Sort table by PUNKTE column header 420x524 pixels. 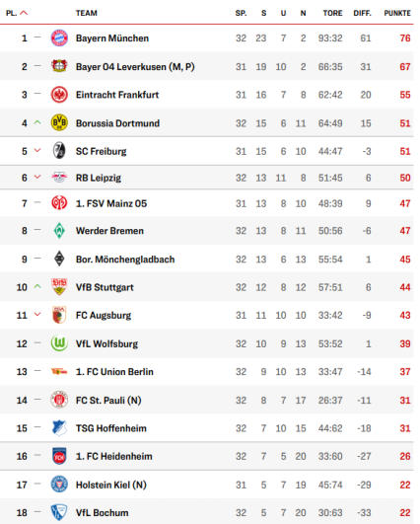click(397, 13)
